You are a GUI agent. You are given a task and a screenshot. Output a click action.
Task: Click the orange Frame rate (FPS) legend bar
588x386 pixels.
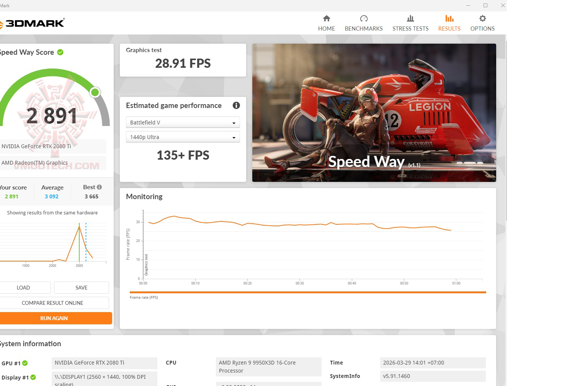308,292
